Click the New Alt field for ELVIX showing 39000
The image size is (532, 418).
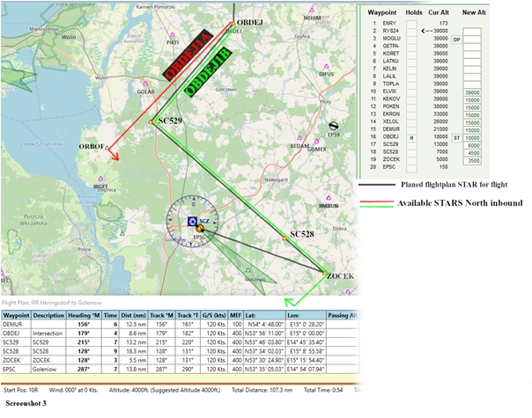(x=472, y=92)
